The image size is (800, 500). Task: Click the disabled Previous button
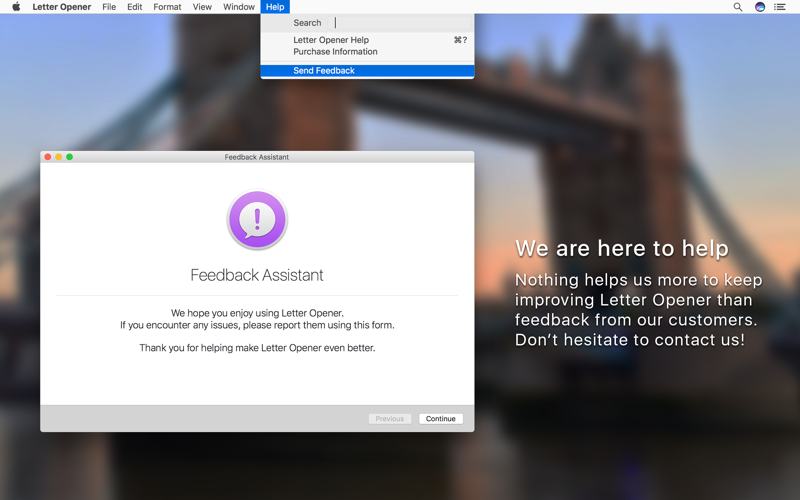tap(390, 418)
